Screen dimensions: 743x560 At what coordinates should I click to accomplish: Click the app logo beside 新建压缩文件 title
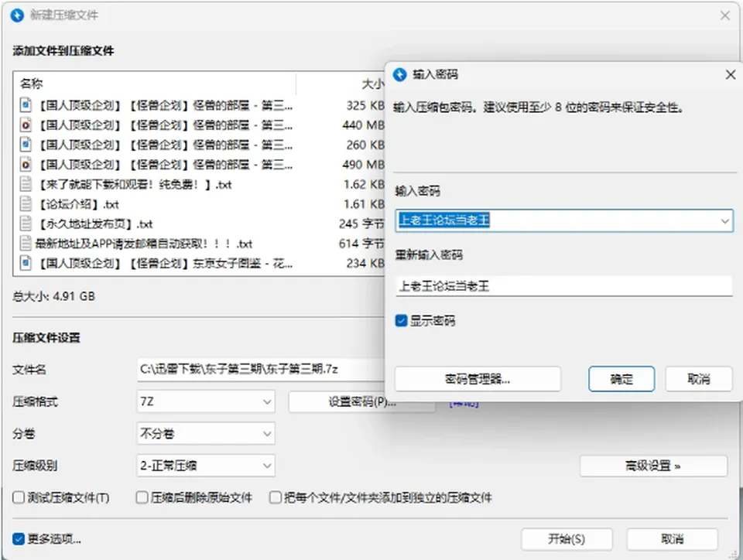pyautogui.click(x=17, y=15)
